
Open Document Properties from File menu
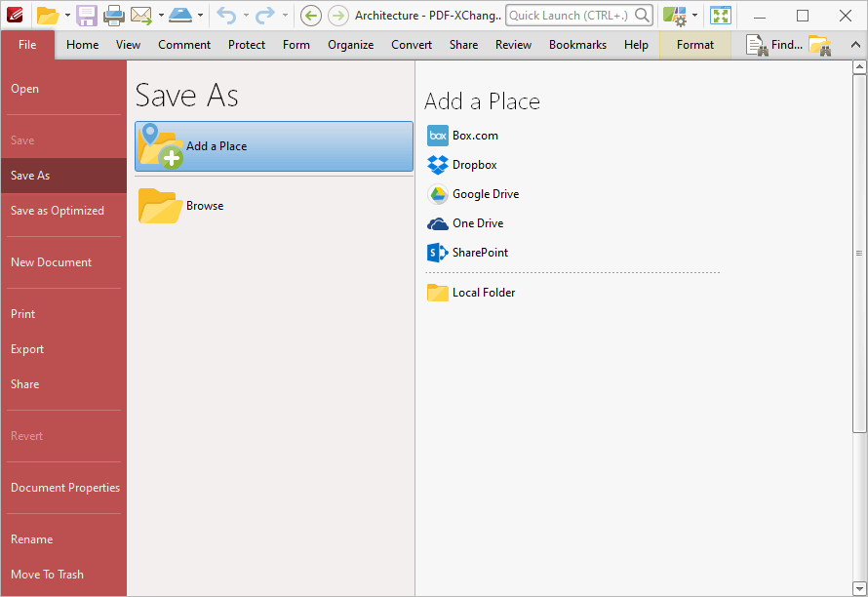click(x=65, y=488)
